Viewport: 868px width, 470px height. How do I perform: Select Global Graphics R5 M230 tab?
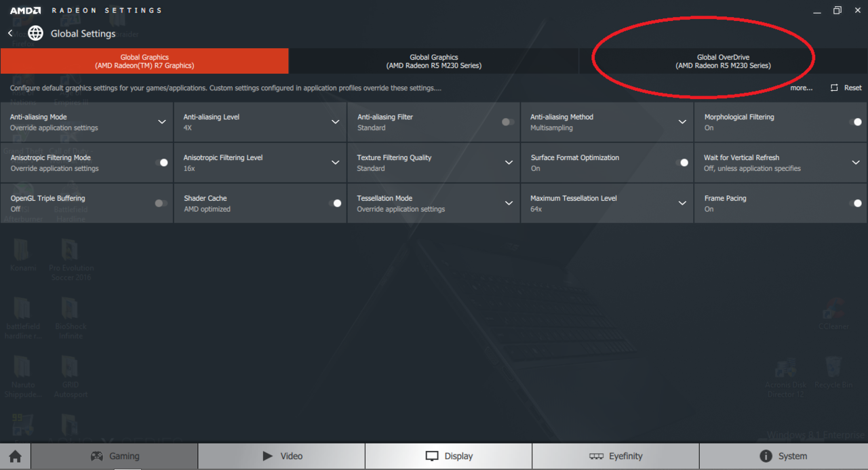tap(434, 61)
